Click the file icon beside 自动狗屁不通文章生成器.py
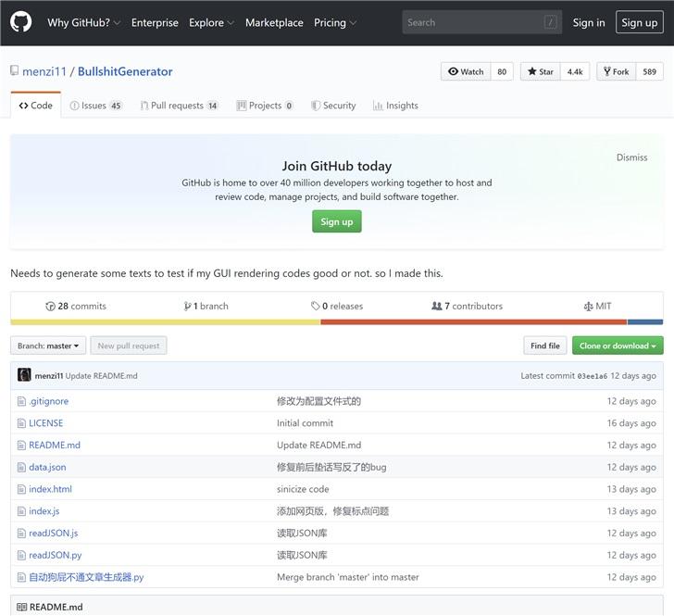This screenshot has height=616, width=674. (x=21, y=577)
